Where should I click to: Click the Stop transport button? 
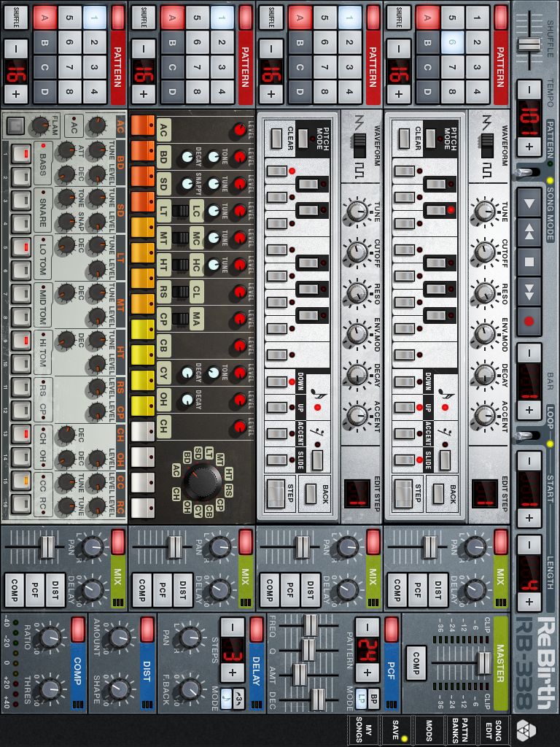pos(529,261)
